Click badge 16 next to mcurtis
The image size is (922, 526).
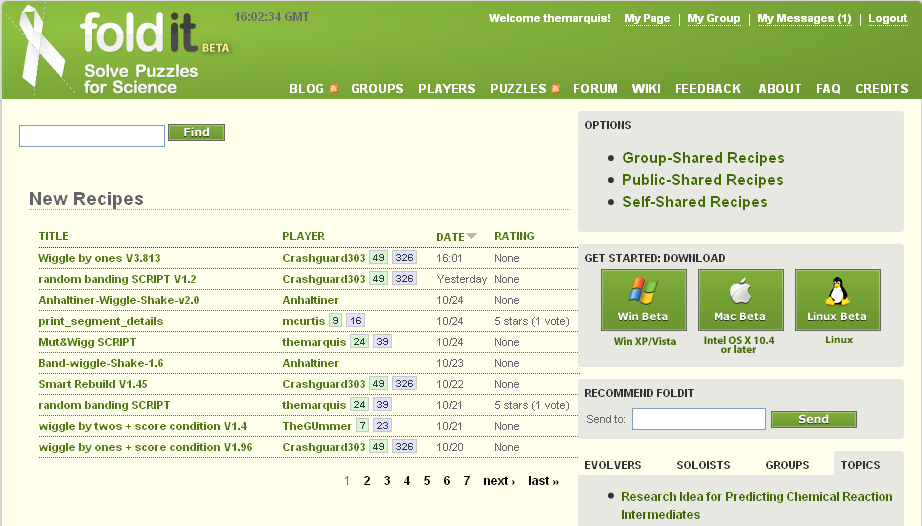[355, 320]
